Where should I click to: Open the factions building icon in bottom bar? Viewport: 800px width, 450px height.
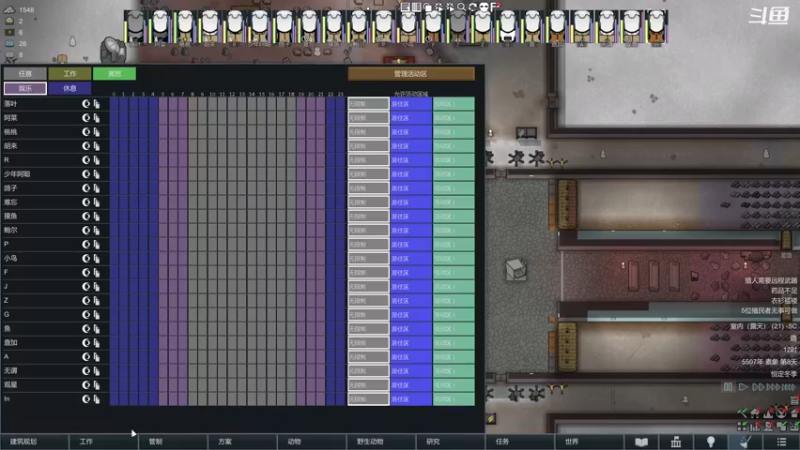(x=676, y=442)
